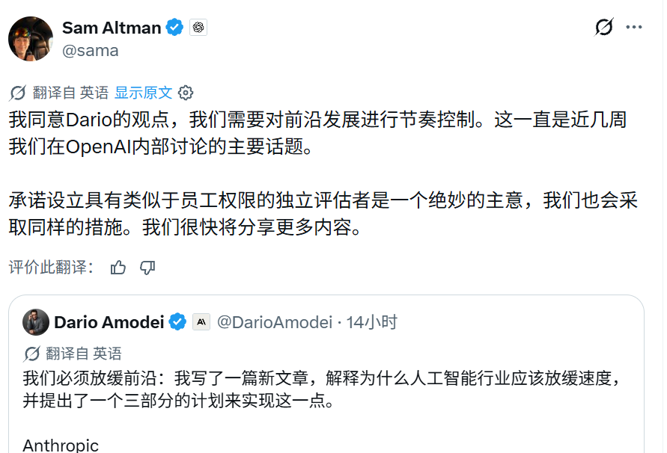Screen dimensions: 667x453
Task: Click 显示原文 to show original text
Action: pos(143,92)
